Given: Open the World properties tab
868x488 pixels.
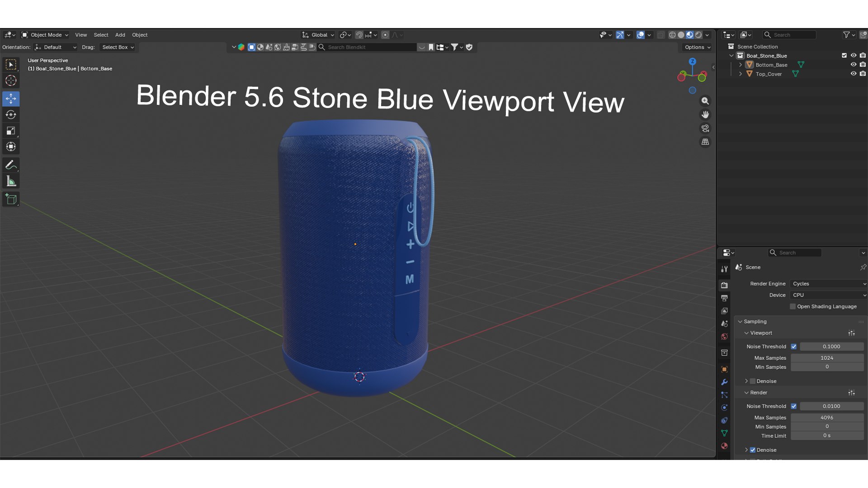Looking at the screenshot, I should (724, 337).
